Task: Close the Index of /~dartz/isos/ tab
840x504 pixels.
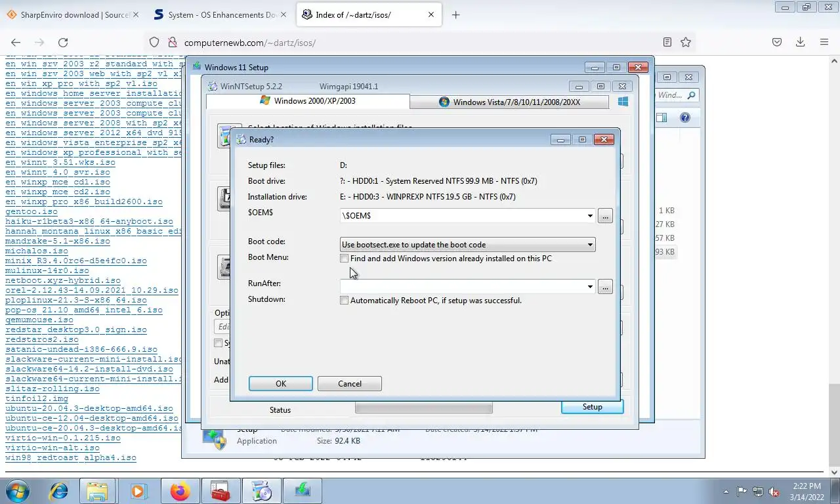Action: click(431, 14)
